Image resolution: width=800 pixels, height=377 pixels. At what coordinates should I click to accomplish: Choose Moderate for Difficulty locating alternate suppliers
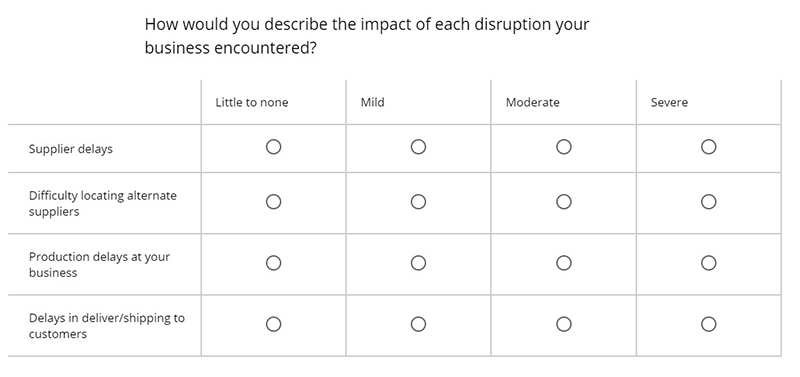pos(564,202)
